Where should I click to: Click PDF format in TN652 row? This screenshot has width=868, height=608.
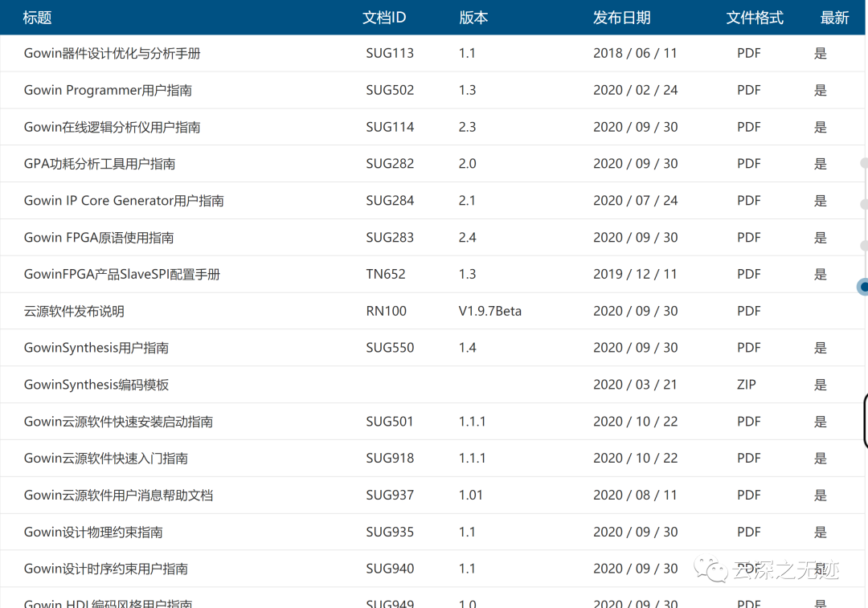coord(749,275)
